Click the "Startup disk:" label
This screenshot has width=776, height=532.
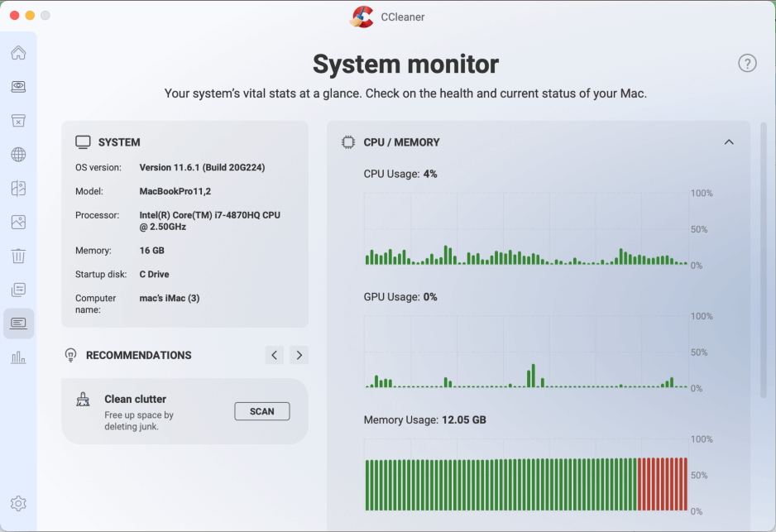101,274
